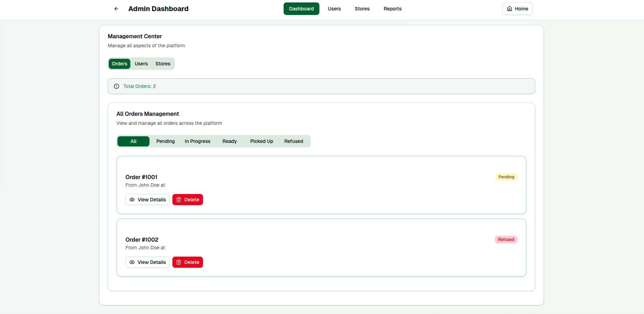Switch management view to Users
This screenshot has width=644, height=314.
(x=141, y=64)
